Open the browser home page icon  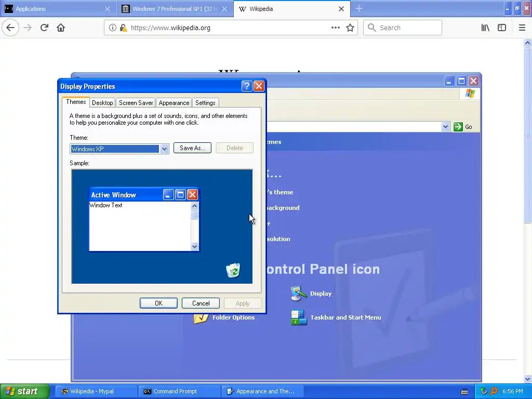click(x=61, y=28)
